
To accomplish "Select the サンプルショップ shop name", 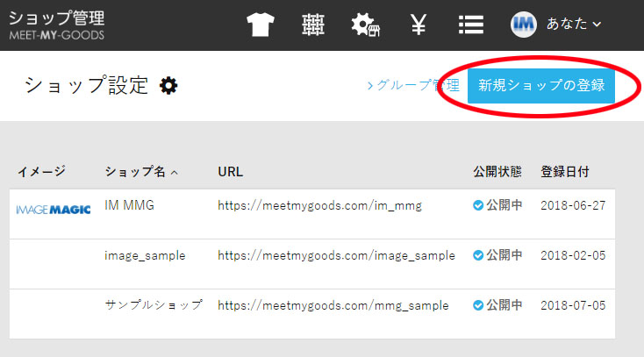I will (x=154, y=305).
